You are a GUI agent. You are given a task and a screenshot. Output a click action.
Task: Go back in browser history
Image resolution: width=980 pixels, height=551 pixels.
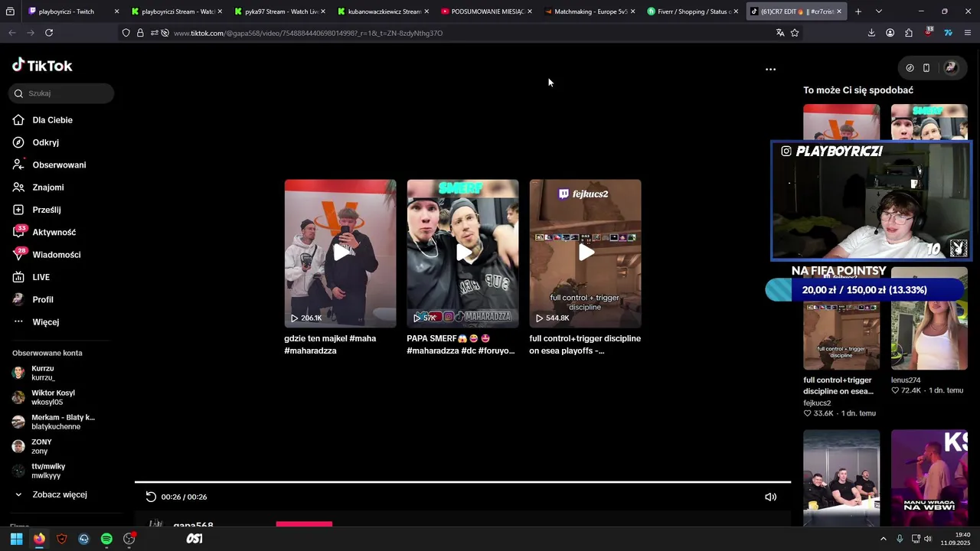(x=12, y=33)
